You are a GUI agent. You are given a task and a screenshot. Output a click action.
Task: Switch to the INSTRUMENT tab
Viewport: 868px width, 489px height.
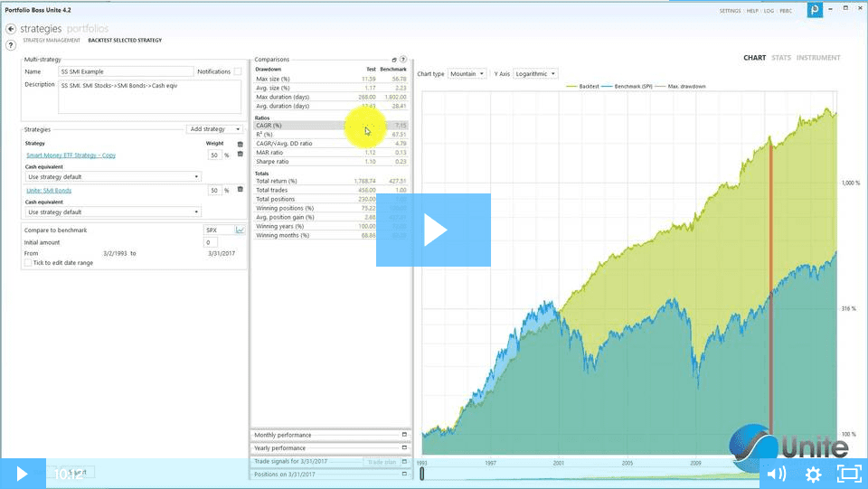click(818, 58)
